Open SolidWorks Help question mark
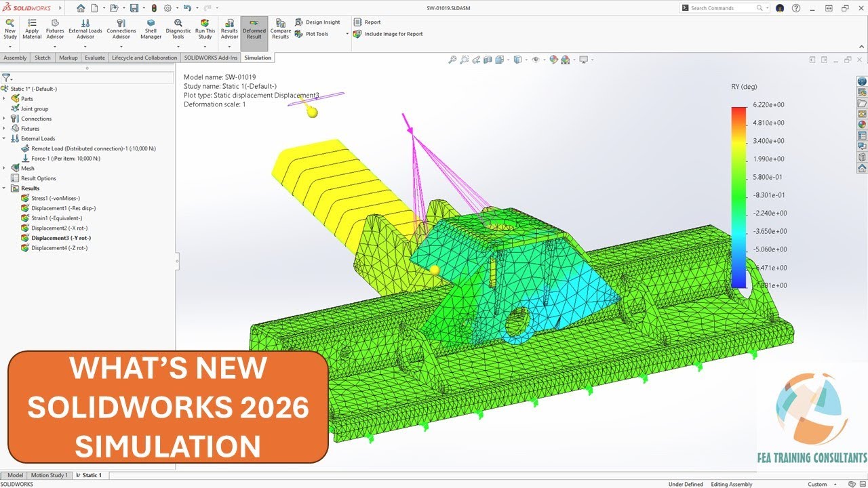Viewport: 868px width, 488px height. tap(795, 8)
